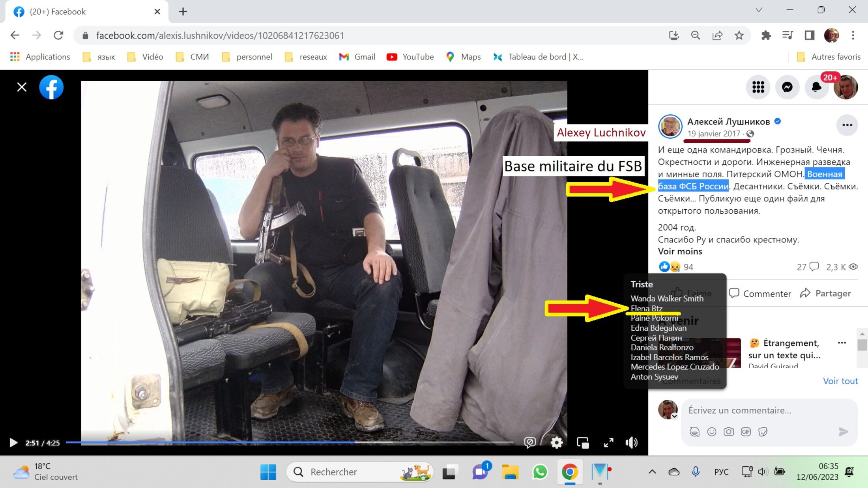The image size is (868, 488).
Task: Insert an avatar sticker in the comment
Action: [x=694, y=432]
